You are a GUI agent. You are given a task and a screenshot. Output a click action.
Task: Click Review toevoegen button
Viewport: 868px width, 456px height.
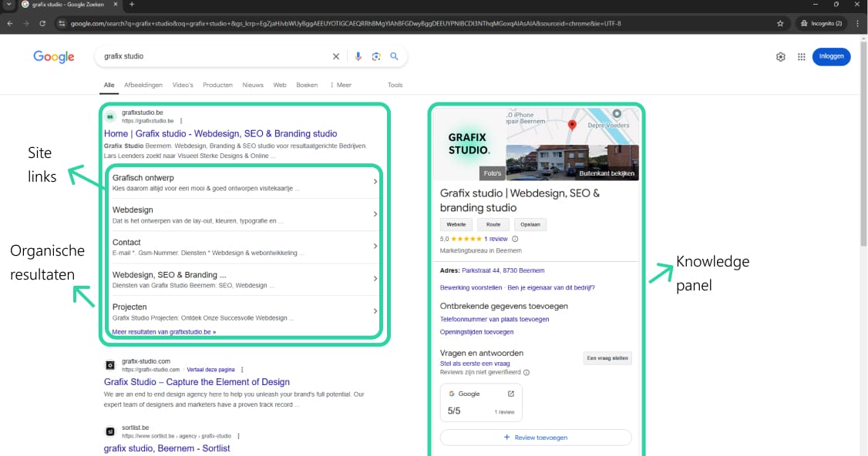535,438
